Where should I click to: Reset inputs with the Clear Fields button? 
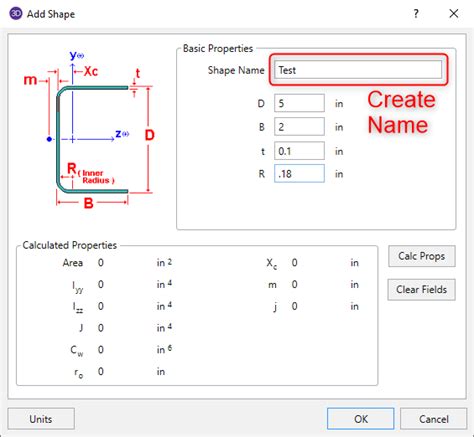click(x=422, y=289)
